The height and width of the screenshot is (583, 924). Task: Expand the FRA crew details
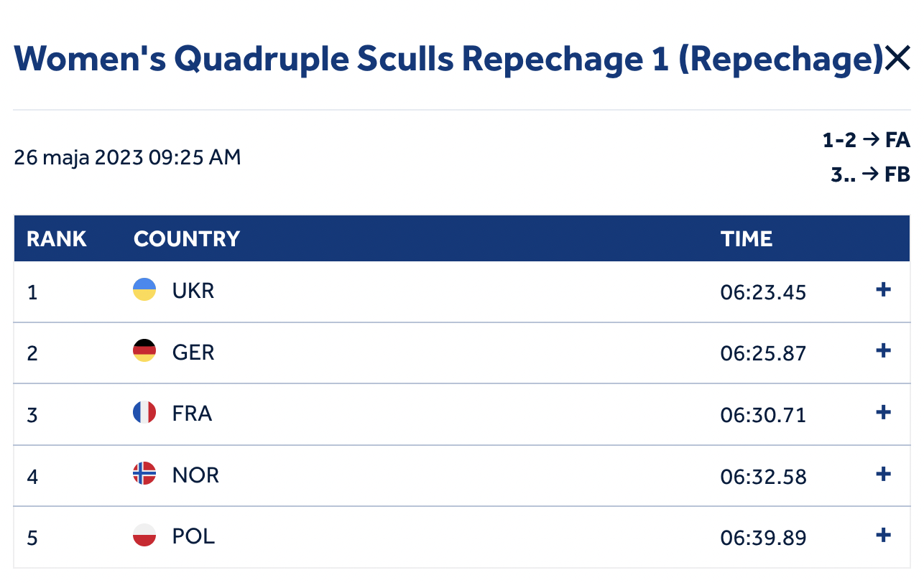[884, 412]
